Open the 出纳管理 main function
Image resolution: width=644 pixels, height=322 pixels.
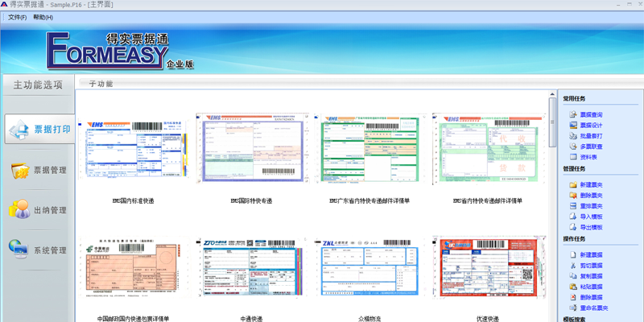click(39, 210)
